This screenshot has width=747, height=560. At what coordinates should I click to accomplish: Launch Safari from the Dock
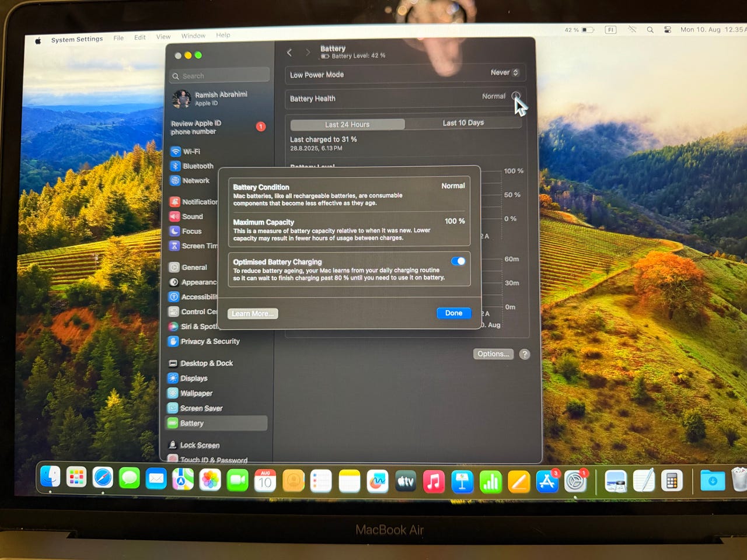[103, 478]
